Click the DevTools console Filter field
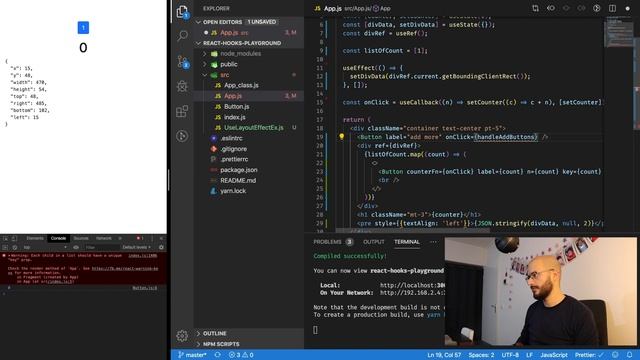640x360 pixels. click(x=101, y=247)
